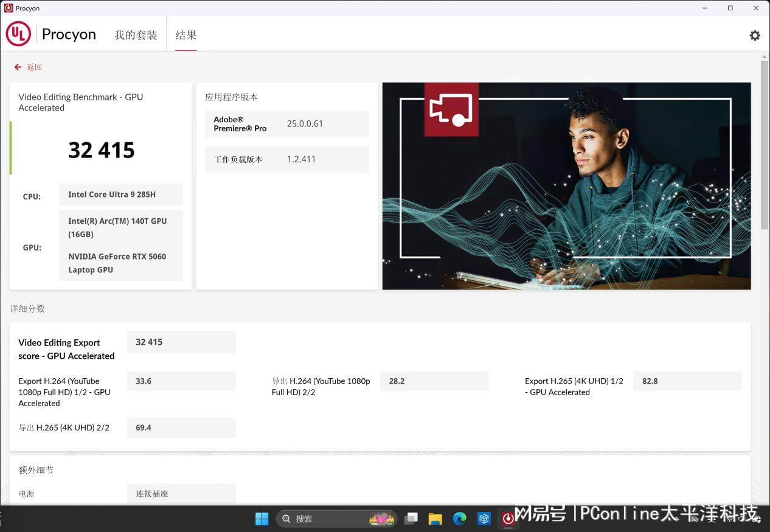Click the blue cube app taskbar icon
The image size is (770, 532).
(x=484, y=519)
